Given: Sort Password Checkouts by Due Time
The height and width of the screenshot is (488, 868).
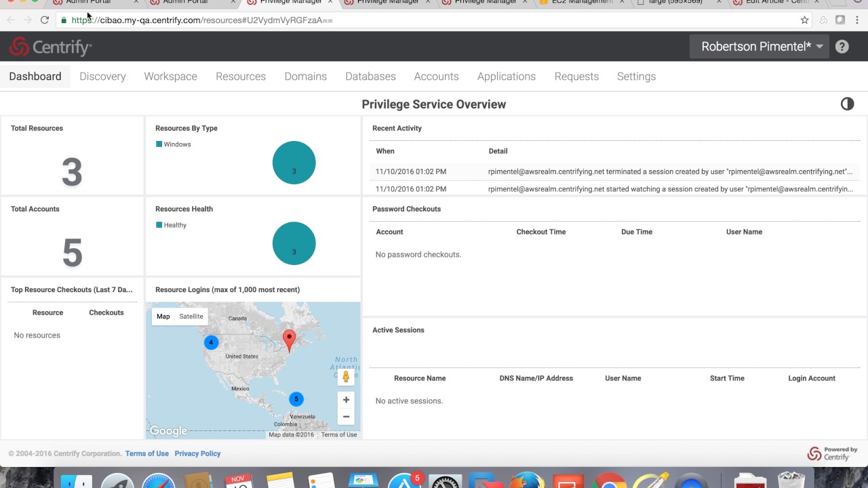Looking at the screenshot, I should click(x=637, y=232).
